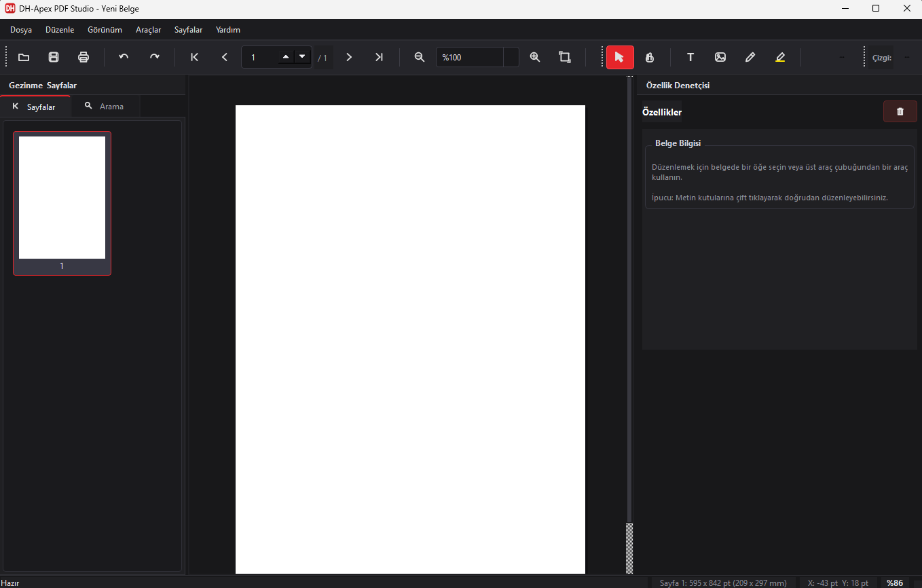Select page 1 thumbnail
The image size is (922, 588).
point(62,203)
